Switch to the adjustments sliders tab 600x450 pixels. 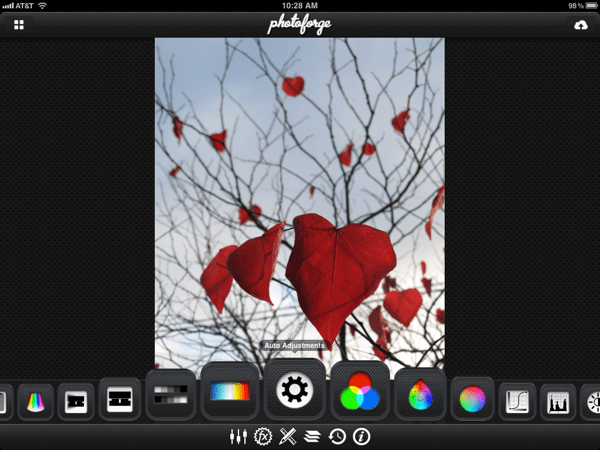(x=238, y=436)
